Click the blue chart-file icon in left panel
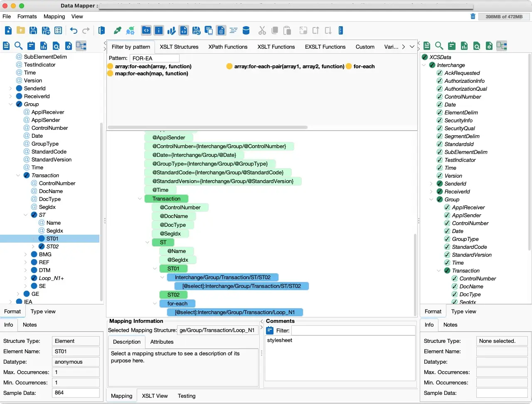The image size is (532, 404). click(44, 46)
